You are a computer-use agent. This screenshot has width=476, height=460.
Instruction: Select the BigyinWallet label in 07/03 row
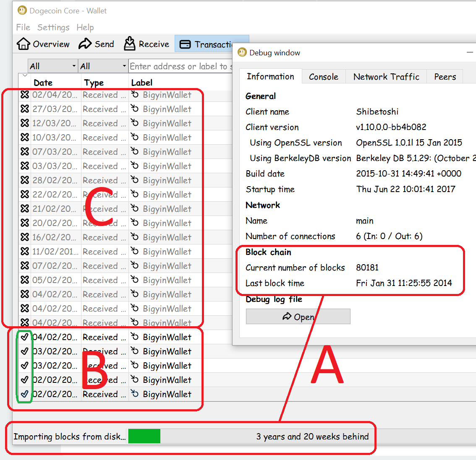click(167, 152)
